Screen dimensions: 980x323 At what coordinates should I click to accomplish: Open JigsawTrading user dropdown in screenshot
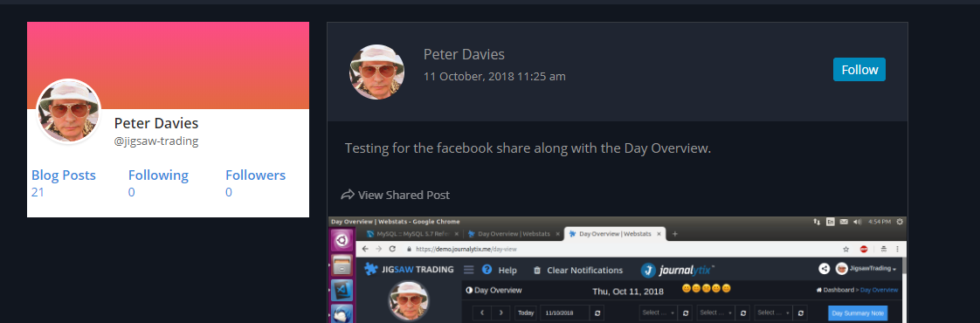pyautogui.click(x=866, y=269)
